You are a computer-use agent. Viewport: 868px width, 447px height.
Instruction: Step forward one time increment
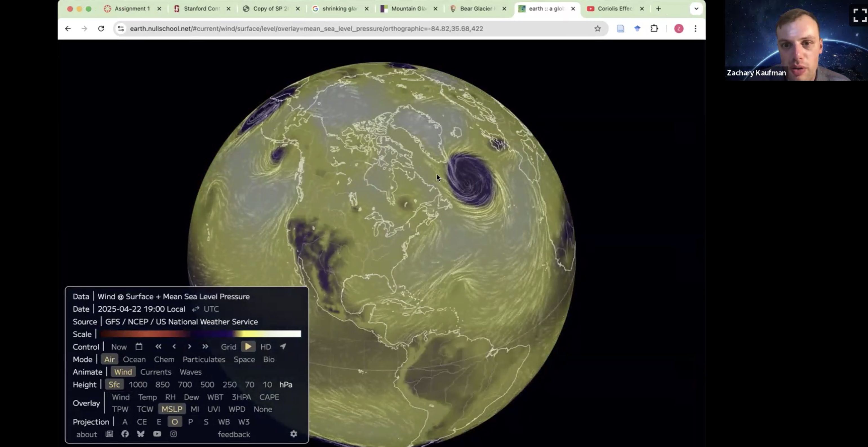click(189, 347)
